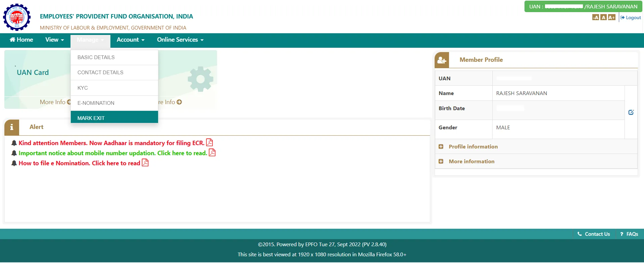
Task: Collapse the Manage menu
Action: tap(90, 40)
